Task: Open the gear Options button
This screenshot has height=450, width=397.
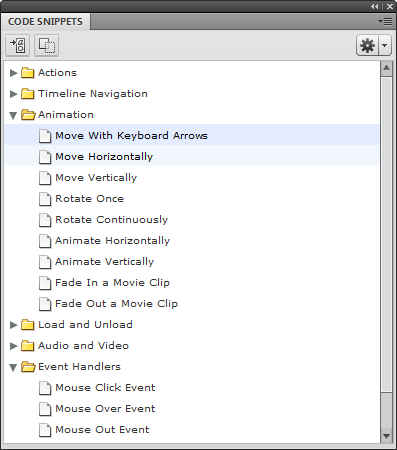Action: coord(367,45)
